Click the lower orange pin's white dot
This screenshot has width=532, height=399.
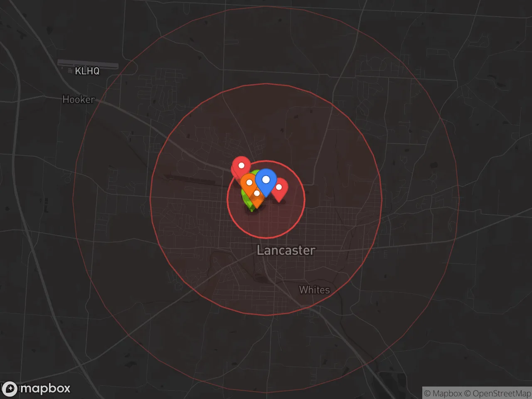click(257, 193)
